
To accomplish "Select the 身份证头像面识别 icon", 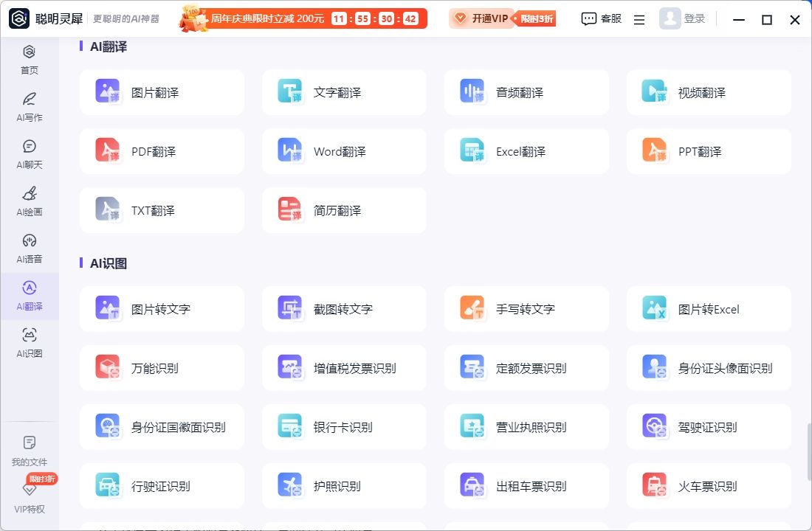I will tap(655, 367).
